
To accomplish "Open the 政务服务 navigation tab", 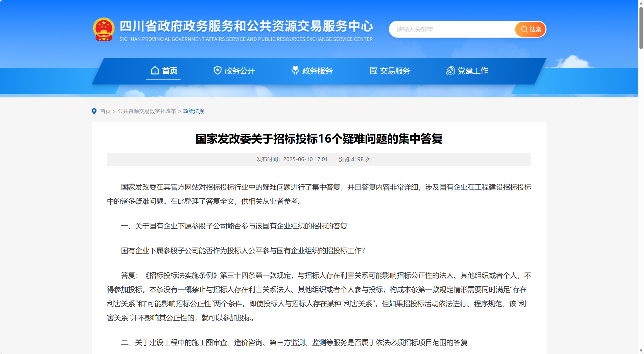I will tap(312, 71).
